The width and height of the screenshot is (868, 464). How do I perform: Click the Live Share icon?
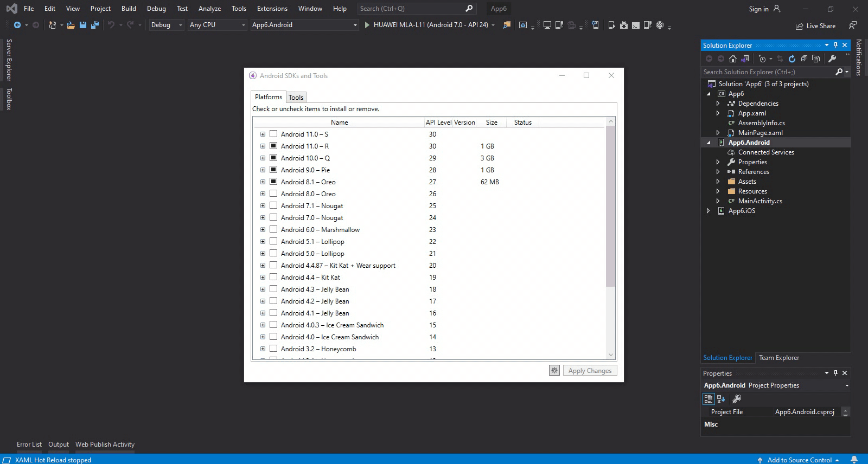tap(800, 26)
